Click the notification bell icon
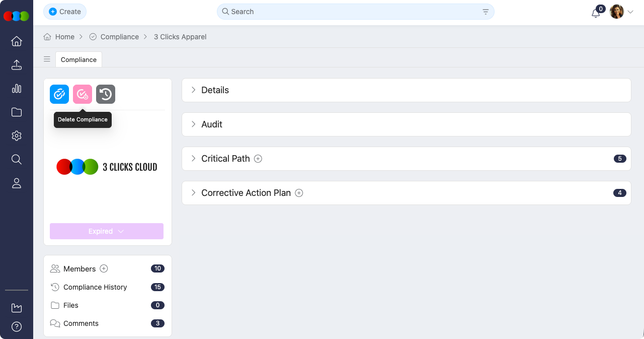This screenshot has width=644, height=339. coord(596,13)
